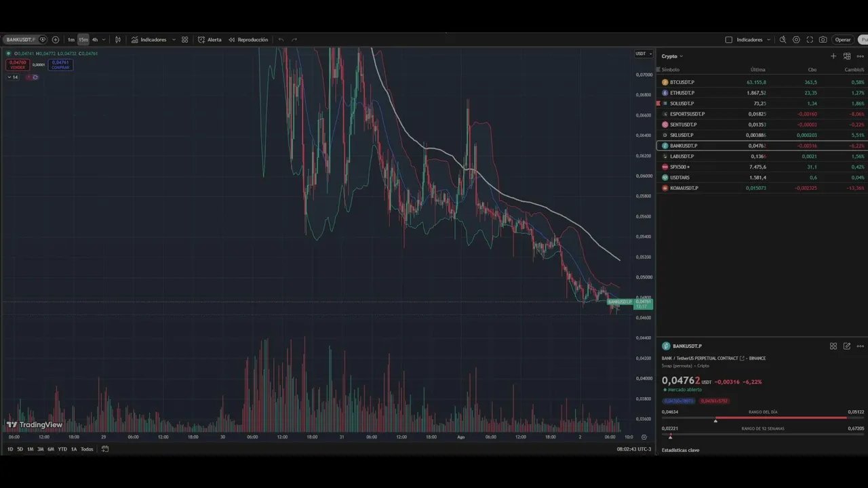Click the red VENDER sell button

[18, 65]
